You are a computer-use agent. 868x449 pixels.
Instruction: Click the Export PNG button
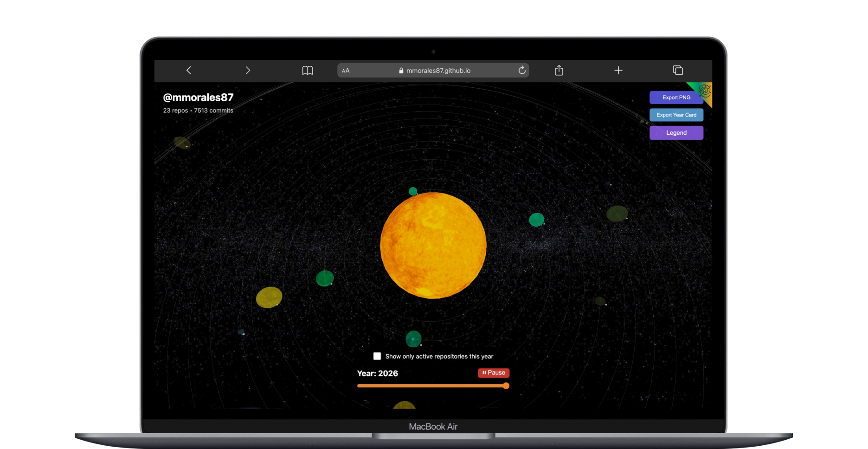(676, 98)
